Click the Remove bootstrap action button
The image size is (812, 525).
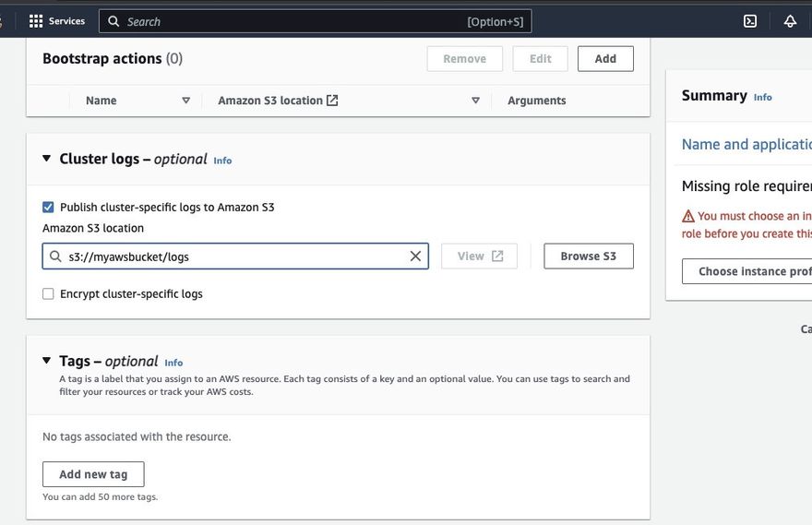click(464, 58)
